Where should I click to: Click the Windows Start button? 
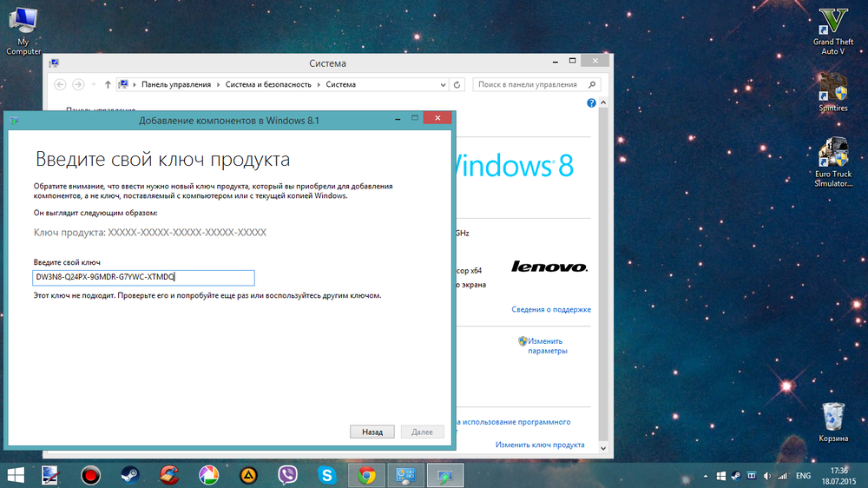coord(15,475)
